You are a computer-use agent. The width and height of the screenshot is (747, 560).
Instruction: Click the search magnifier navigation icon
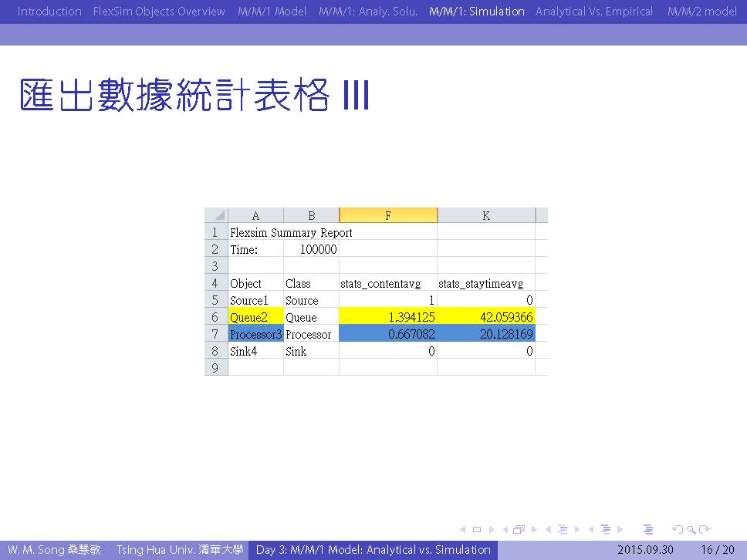tap(691, 530)
